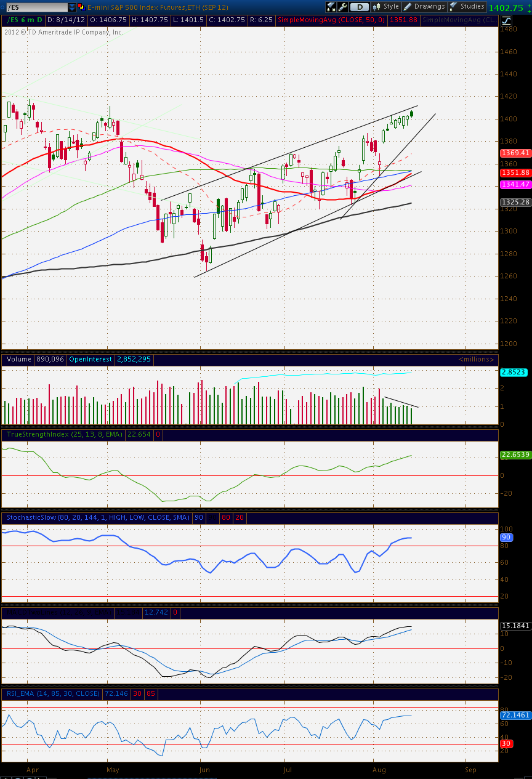Click the chart mode line icon
Viewport: 532px width, 779px height.
(376, 7)
